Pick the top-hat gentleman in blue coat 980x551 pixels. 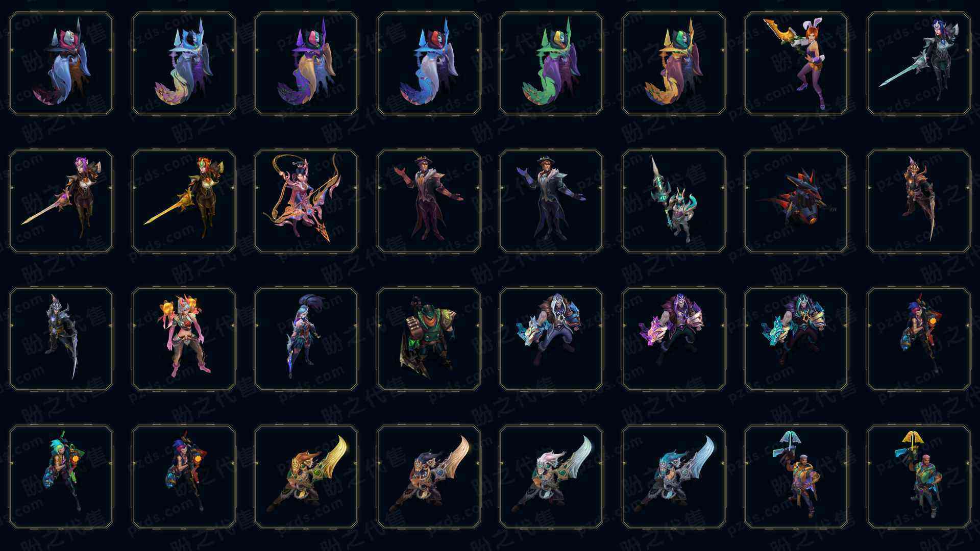(551, 201)
